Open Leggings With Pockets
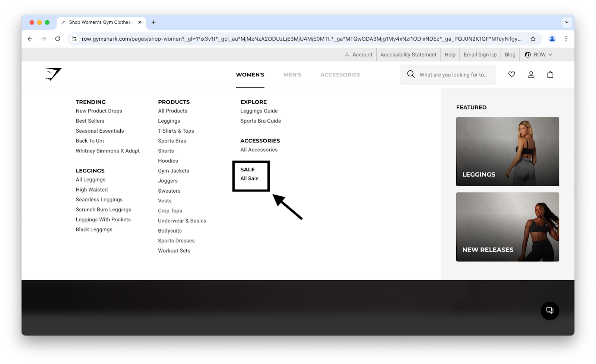This screenshot has height=364, width=596. (x=103, y=220)
